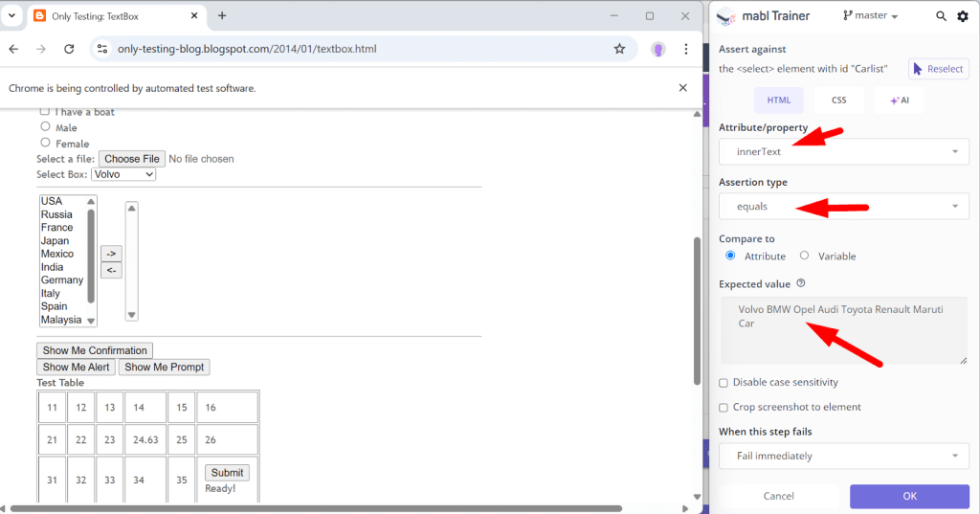The image size is (980, 514).
Task: Select the HTML assertion tab
Action: 779,101
